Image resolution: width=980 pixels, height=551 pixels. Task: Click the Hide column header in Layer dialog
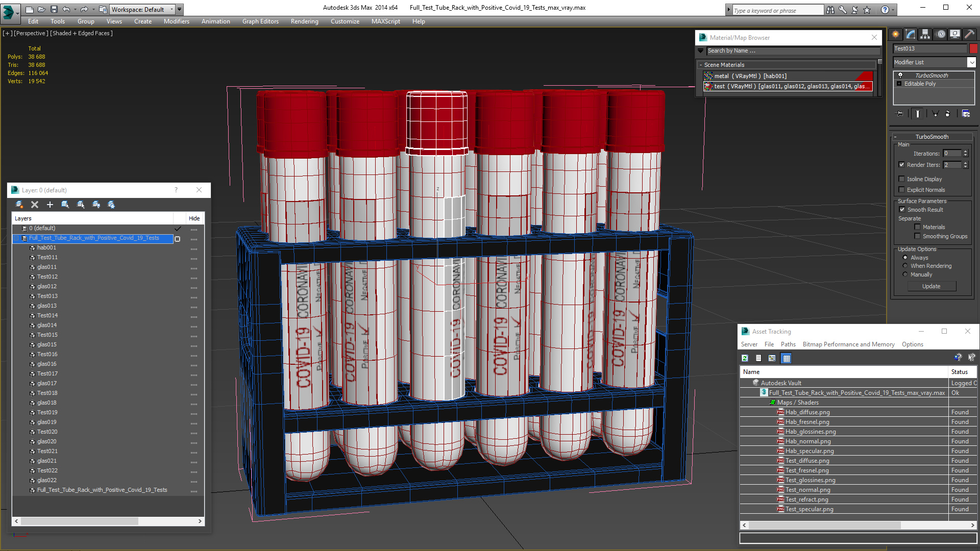(194, 218)
